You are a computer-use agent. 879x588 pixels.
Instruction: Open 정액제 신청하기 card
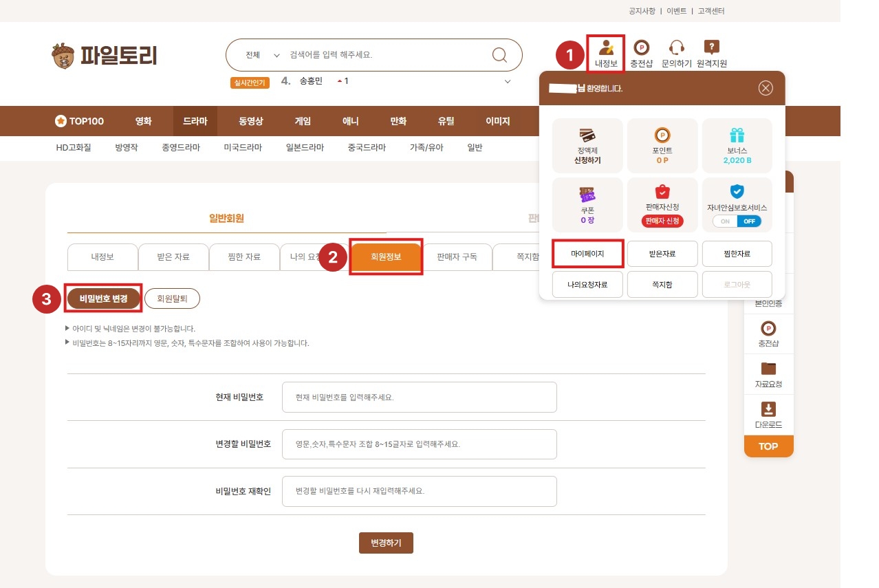pyautogui.click(x=587, y=146)
